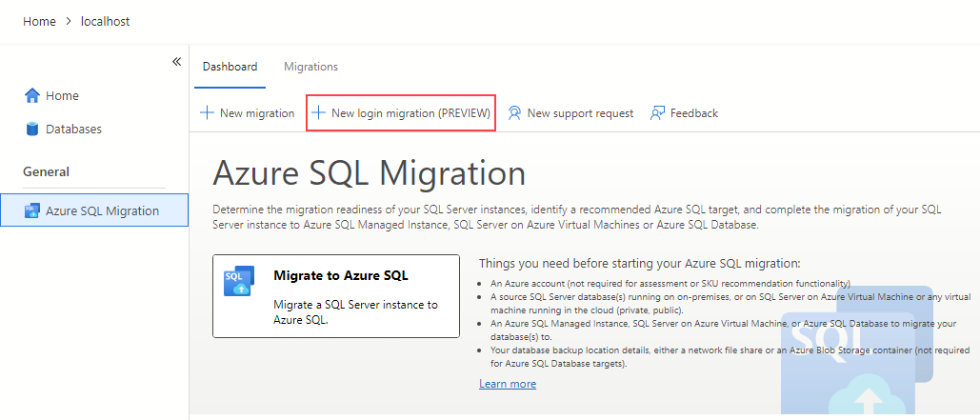Open the Migrations tab
Image resolution: width=980 pixels, height=420 pixels.
coord(310,67)
